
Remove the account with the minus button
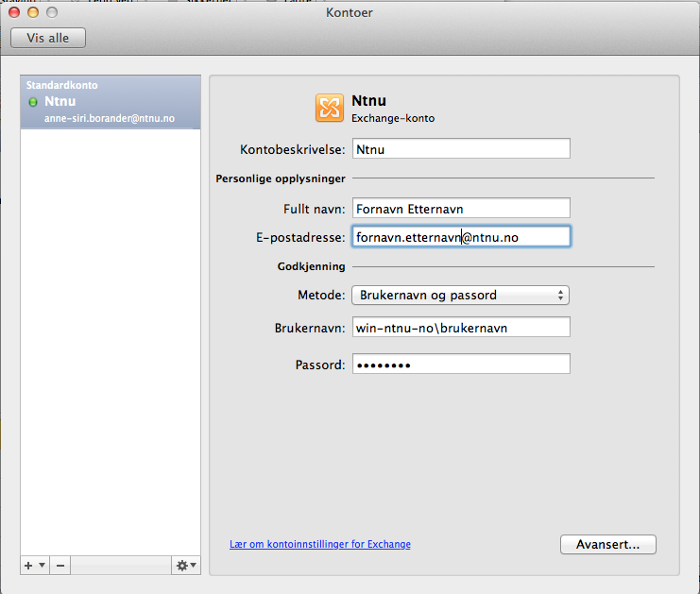tap(60, 566)
